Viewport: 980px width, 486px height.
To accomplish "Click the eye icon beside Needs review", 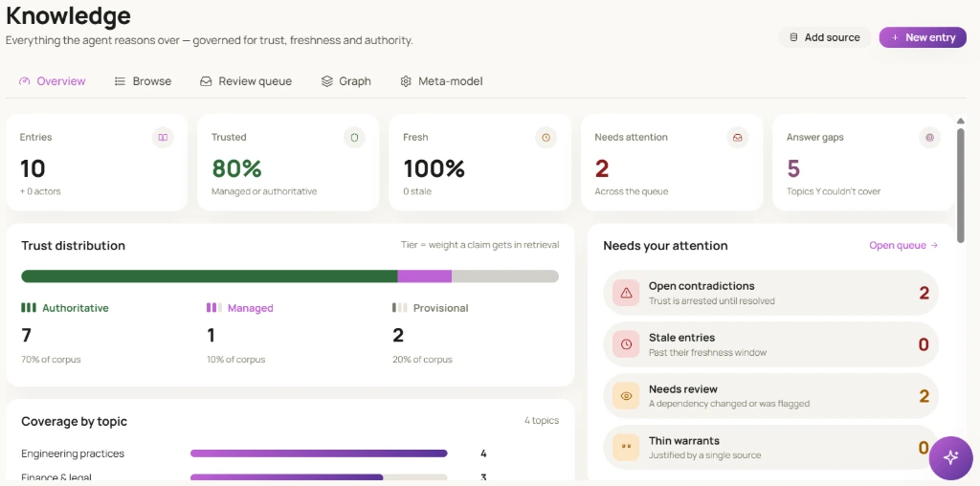I will tap(626, 396).
